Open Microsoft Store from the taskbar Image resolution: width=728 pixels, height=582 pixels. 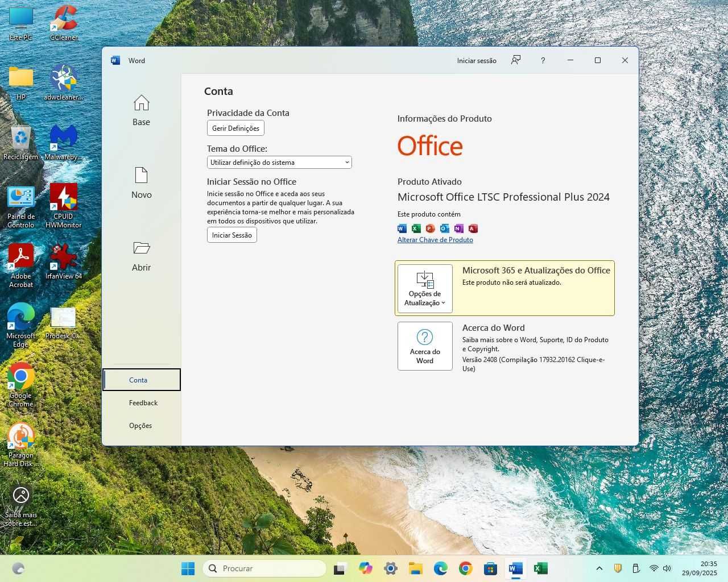click(490, 568)
